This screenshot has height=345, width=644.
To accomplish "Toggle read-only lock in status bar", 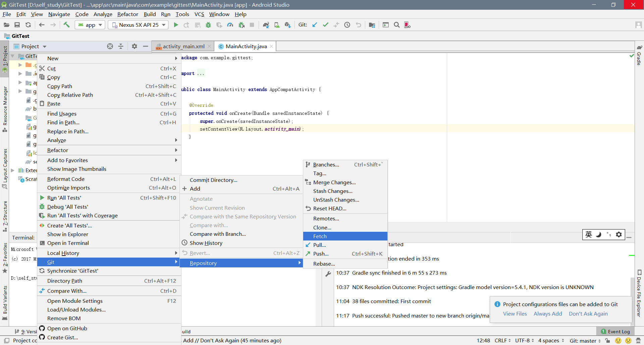I will (x=607, y=341).
